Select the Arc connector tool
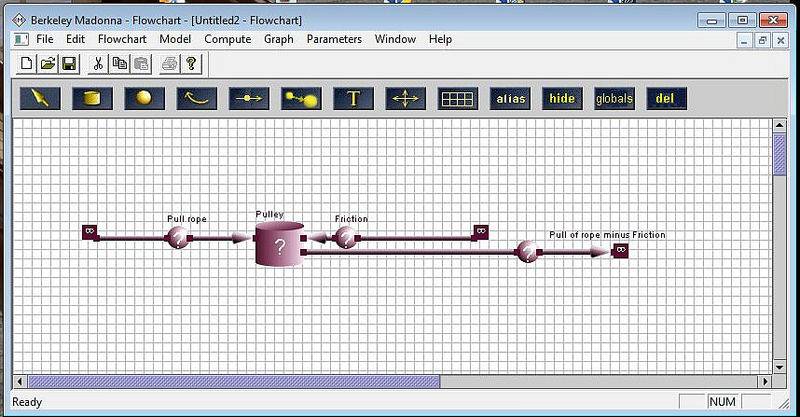The width and height of the screenshot is (800, 417). coord(197,98)
